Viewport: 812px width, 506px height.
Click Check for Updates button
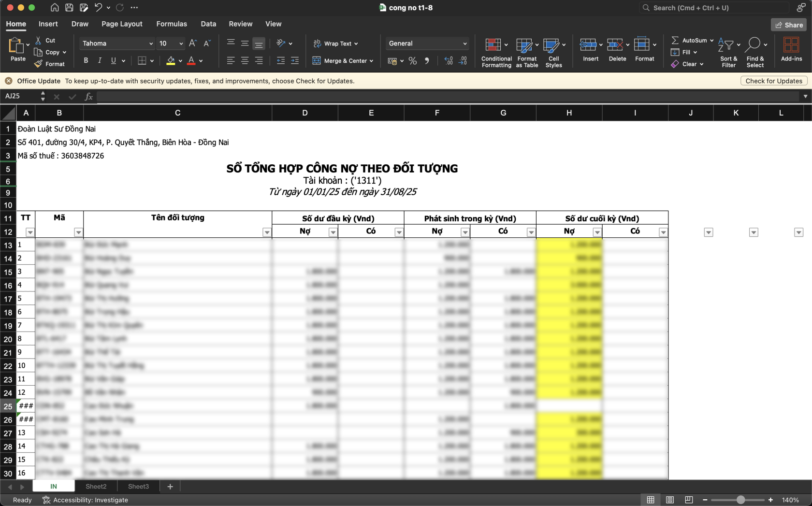coord(773,81)
